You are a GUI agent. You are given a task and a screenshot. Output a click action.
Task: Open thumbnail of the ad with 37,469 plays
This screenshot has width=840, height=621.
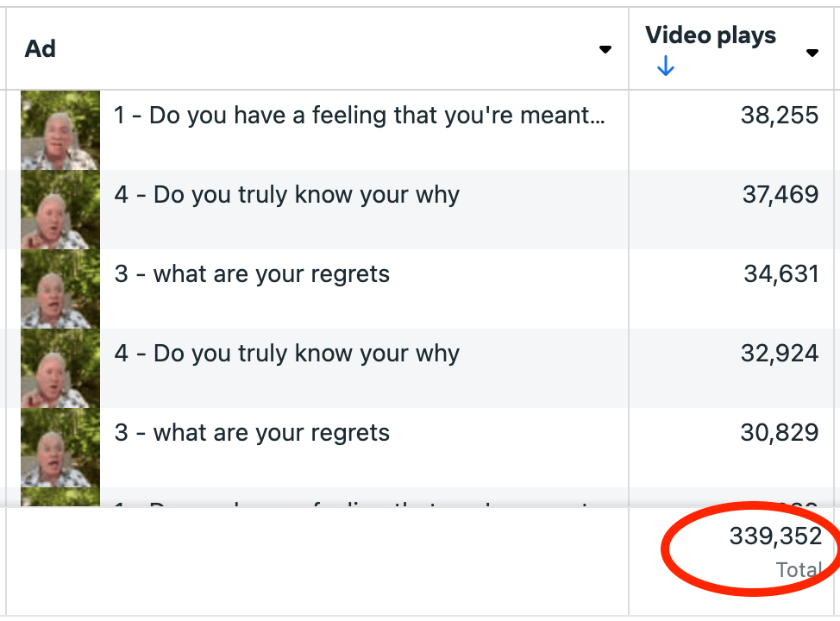[x=60, y=209]
